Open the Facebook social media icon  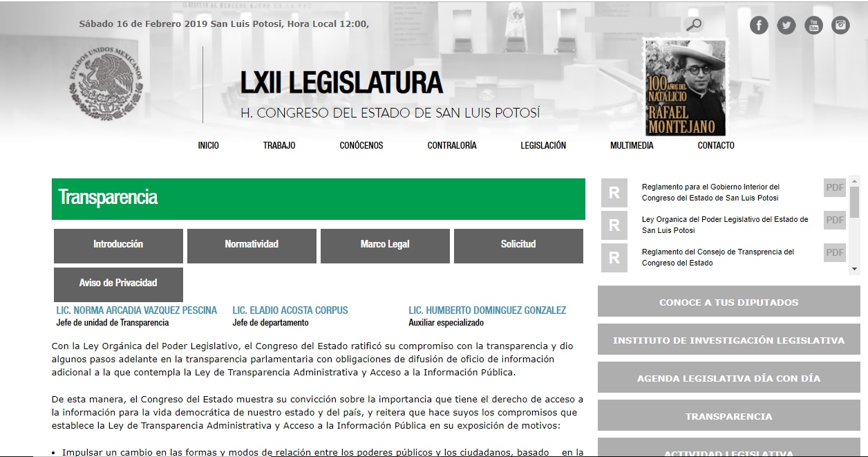(758, 25)
